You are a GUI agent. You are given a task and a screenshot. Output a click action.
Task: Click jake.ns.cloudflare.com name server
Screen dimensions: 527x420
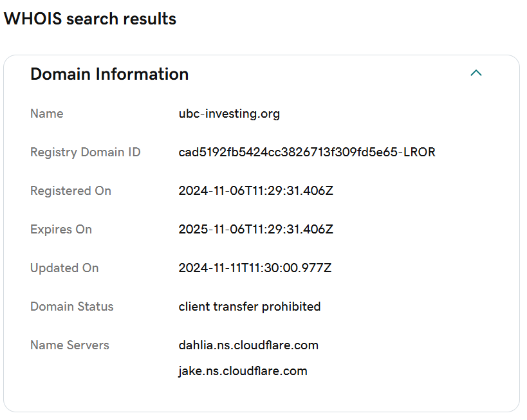243,371
